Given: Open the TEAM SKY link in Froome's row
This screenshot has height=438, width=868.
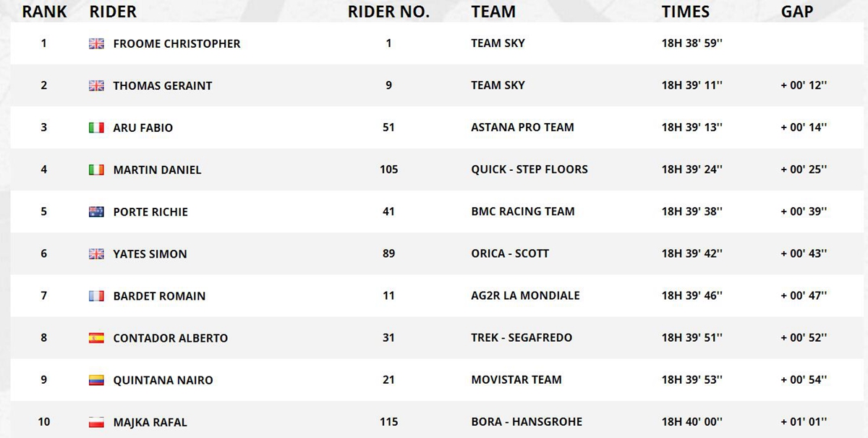Looking at the screenshot, I should pos(498,43).
